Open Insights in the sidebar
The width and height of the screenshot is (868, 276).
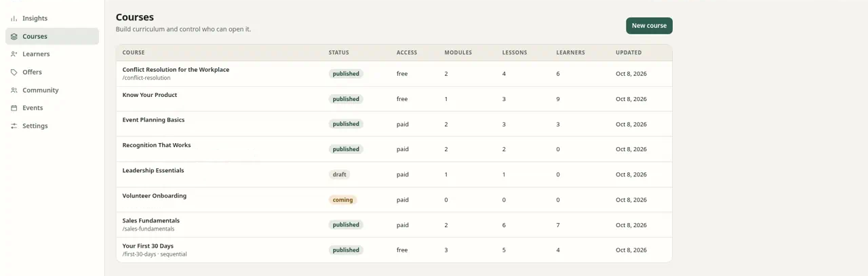52,18
